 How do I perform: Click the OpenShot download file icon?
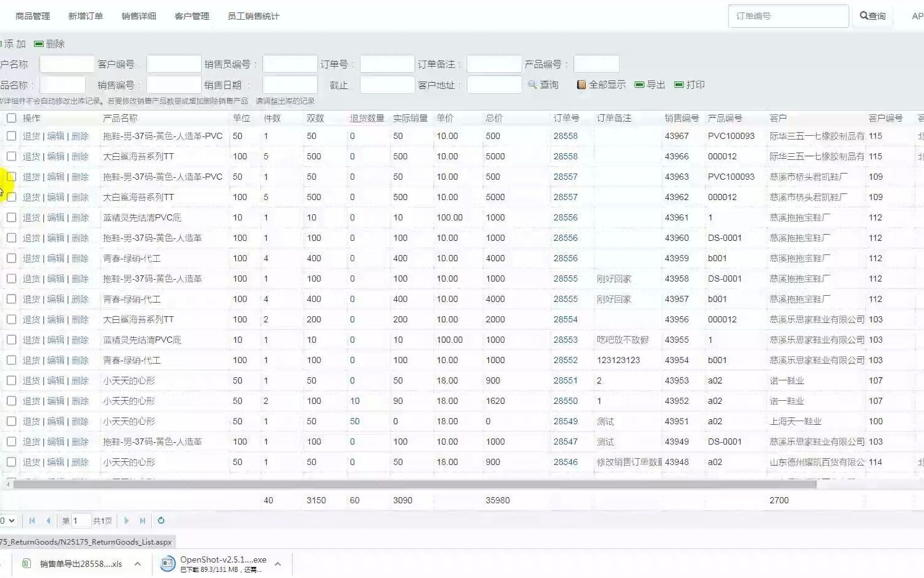click(168, 563)
